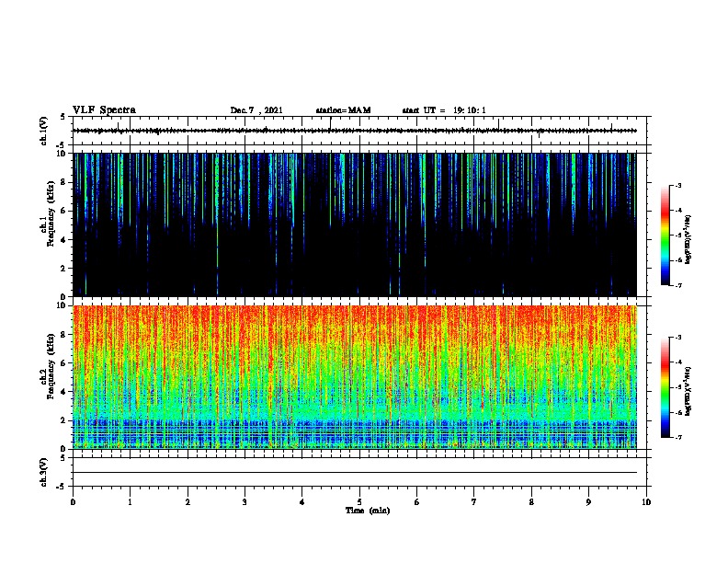Image resolution: width=728 pixels, height=563 pixels.
Task: Click the "2" tick on the time axis
Action: tap(188, 502)
